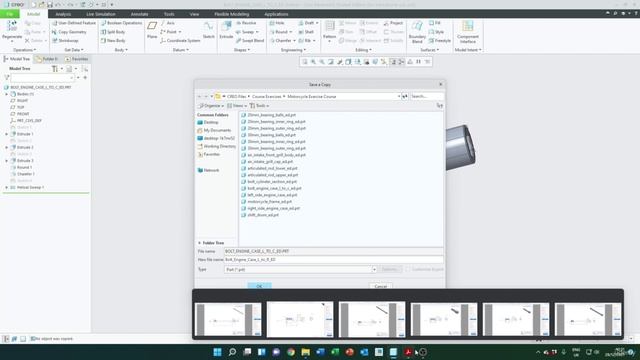Open the Tools dropdown in dialog
This screenshot has width=640, height=360.
pos(259,106)
